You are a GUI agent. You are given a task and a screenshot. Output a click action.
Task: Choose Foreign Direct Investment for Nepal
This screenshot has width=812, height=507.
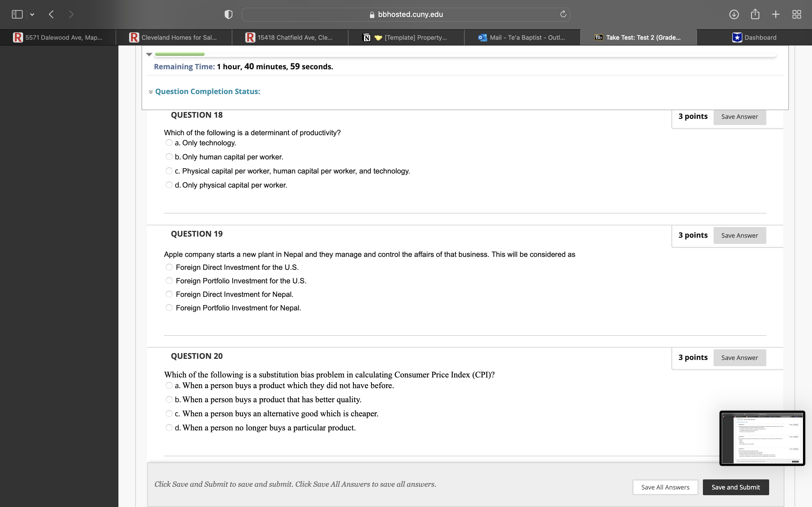[169, 294]
